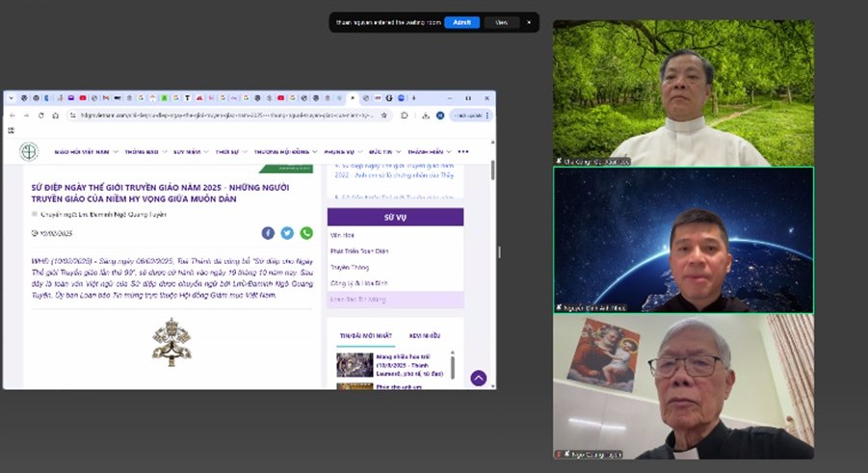
Task: Open the more (•••) navigation menu
Action: tap(463, 152)
